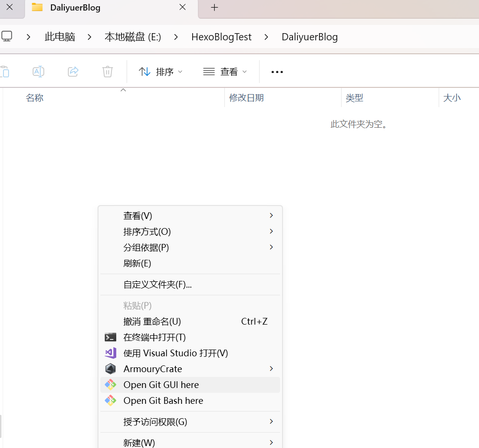This screenshot has height=448, width=479.
Task: Open a new tab with plus button
Action: [214, 8]
